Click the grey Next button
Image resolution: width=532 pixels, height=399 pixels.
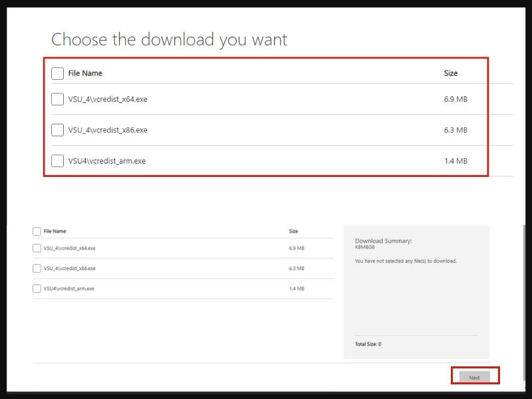(x=474, y=377)
